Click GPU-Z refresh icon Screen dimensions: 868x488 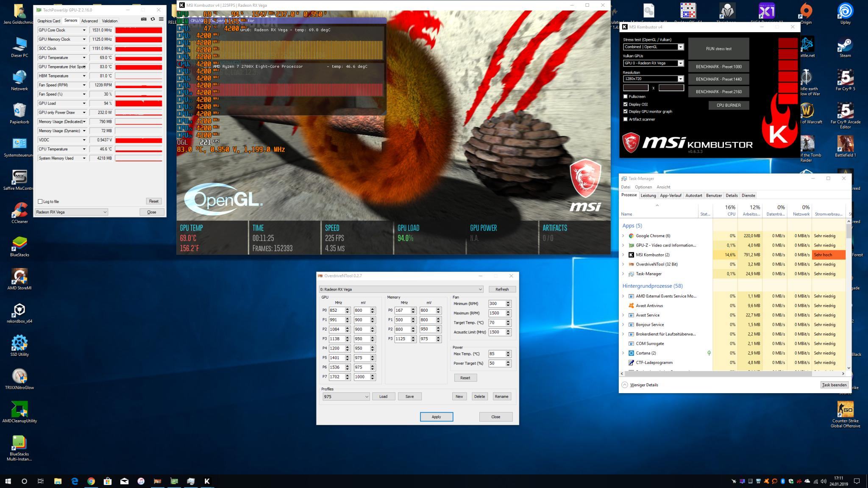pos(153,19)
